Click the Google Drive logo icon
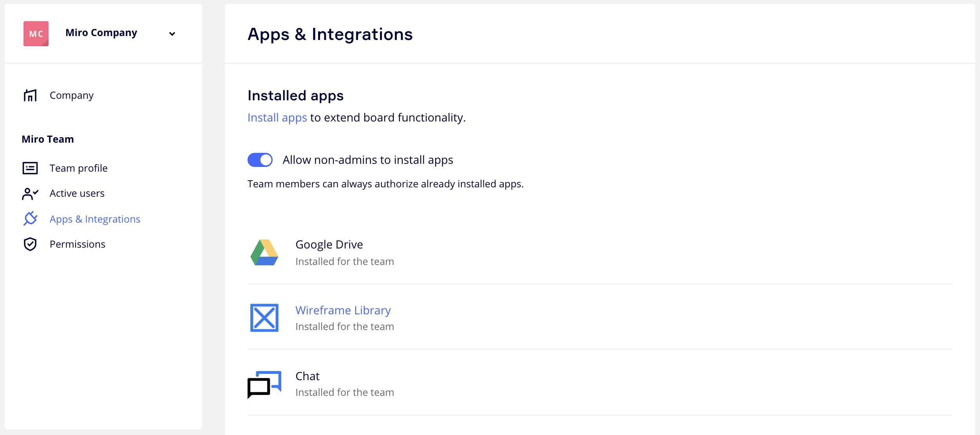Screen dimensions: 980x435 264,253
